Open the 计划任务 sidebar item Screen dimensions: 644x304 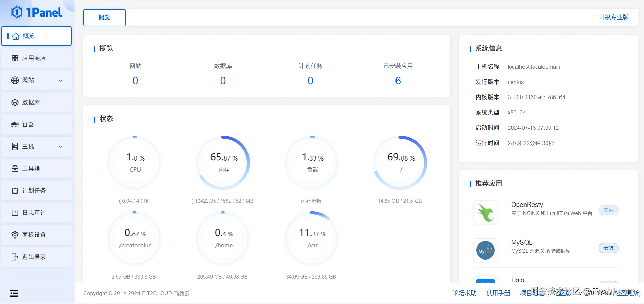[37, 191]
